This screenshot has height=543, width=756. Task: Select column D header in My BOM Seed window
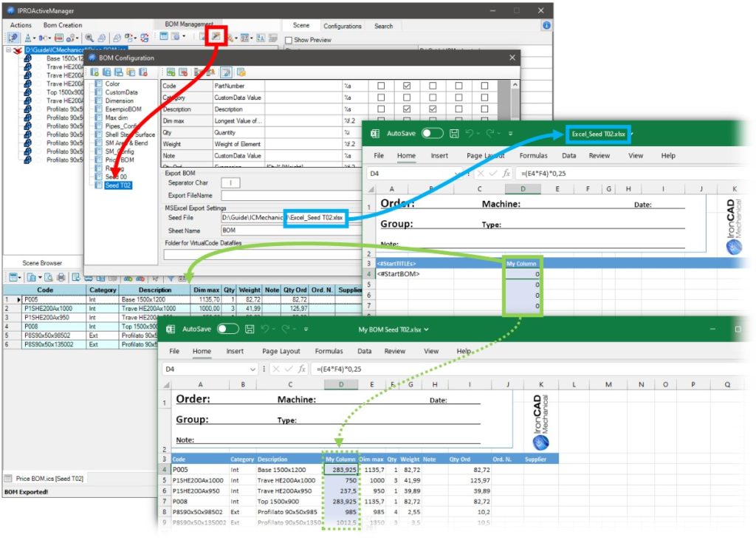[x=341, y=385]
